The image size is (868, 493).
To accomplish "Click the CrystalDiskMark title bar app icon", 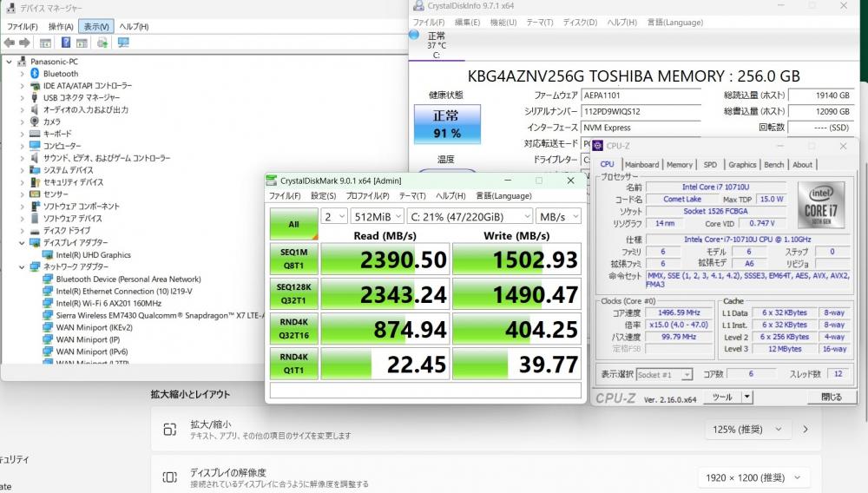I will 271,181.
